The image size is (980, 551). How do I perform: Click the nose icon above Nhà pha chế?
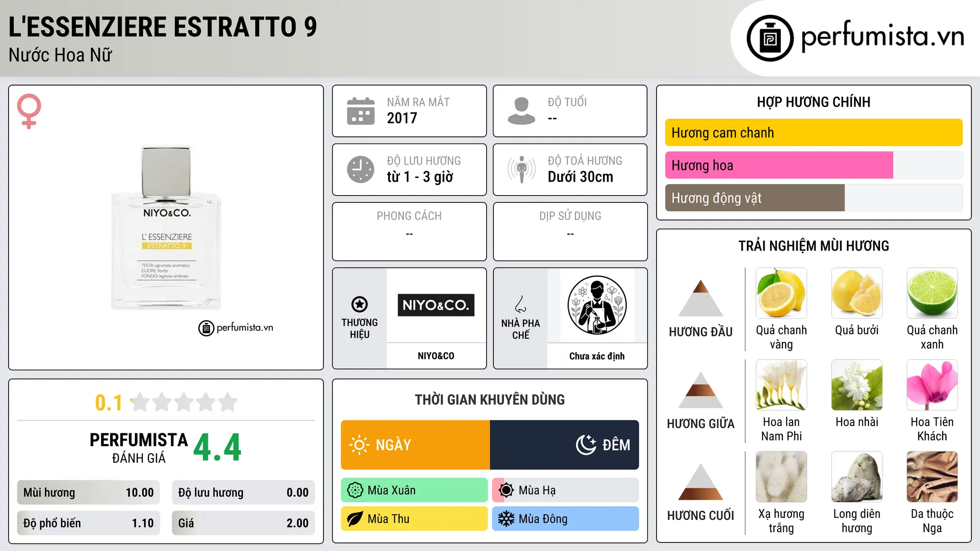(x=521, y=304)
